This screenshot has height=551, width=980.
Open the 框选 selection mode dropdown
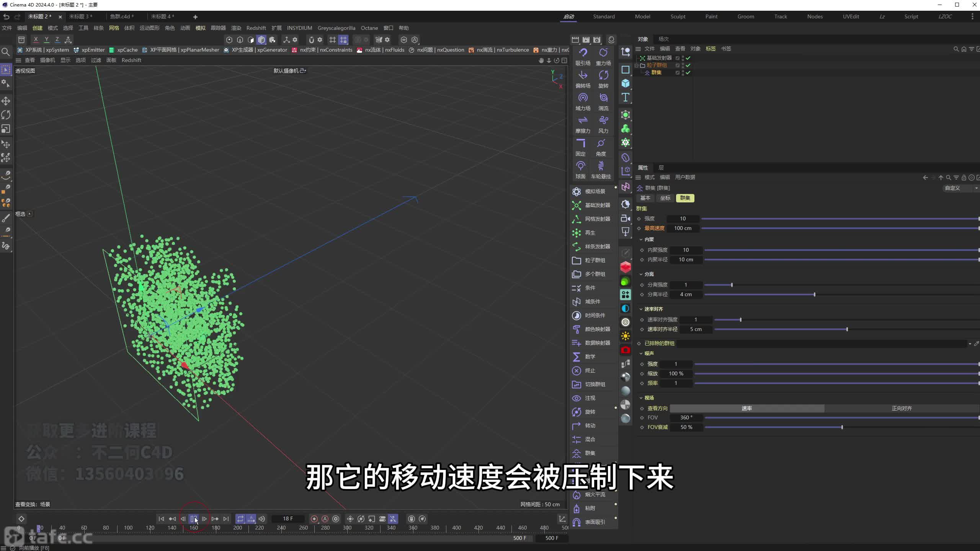click(30, 214)
